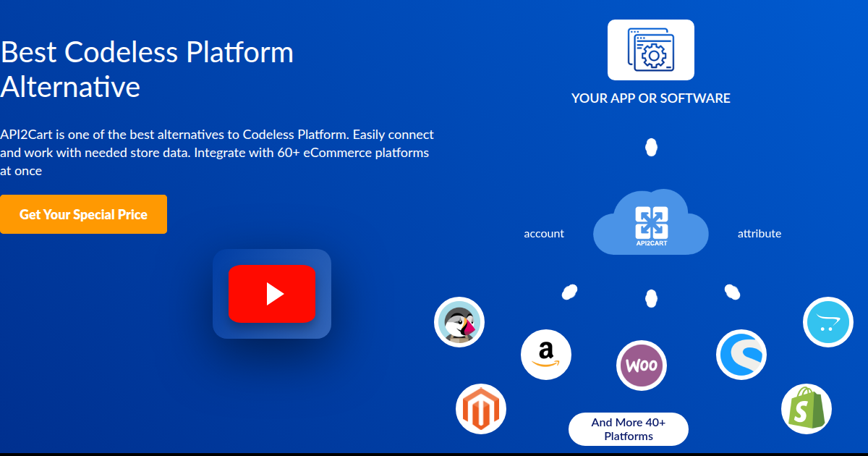
Task: Select the app window gear icon
Action: [x=651, y=50]
